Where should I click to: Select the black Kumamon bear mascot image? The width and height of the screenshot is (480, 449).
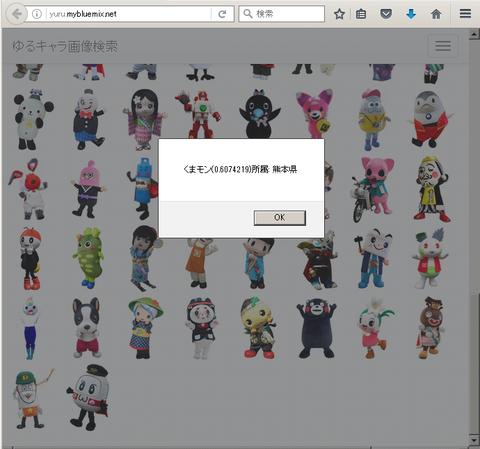pos(316,328)
